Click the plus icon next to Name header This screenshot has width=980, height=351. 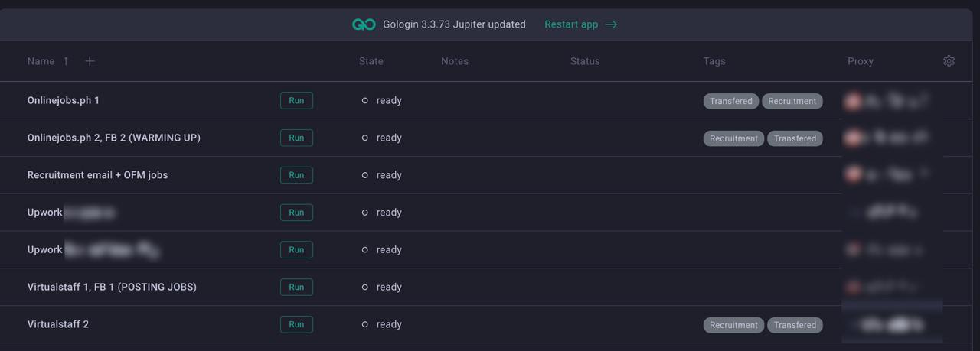click(90, 61)
